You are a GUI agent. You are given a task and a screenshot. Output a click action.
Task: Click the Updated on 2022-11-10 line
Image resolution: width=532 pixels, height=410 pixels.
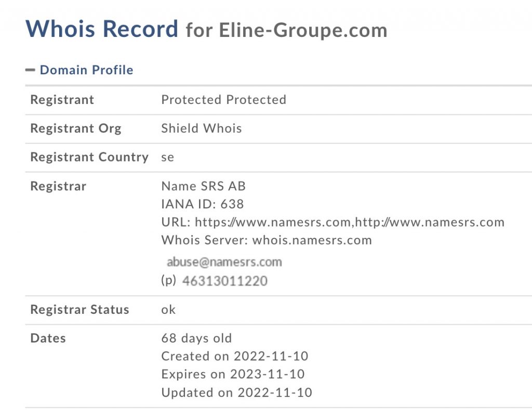tap(236, 392)
